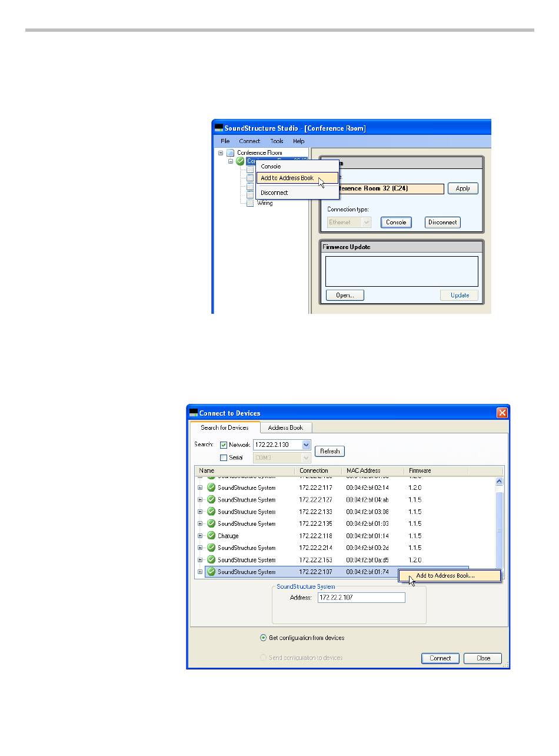The image size is (559, 756).
Task: Expand the Chatuge device row
Action: click(x=200, y=536)
